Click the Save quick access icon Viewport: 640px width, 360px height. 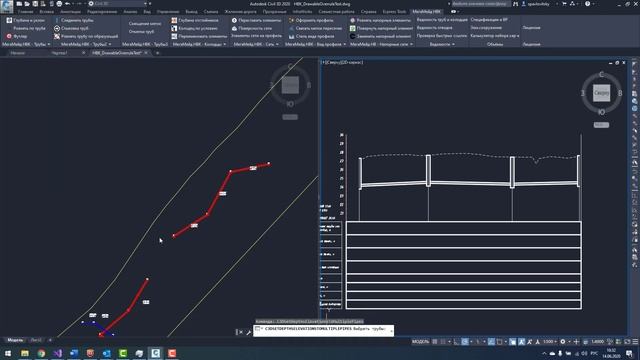[35, 4]
